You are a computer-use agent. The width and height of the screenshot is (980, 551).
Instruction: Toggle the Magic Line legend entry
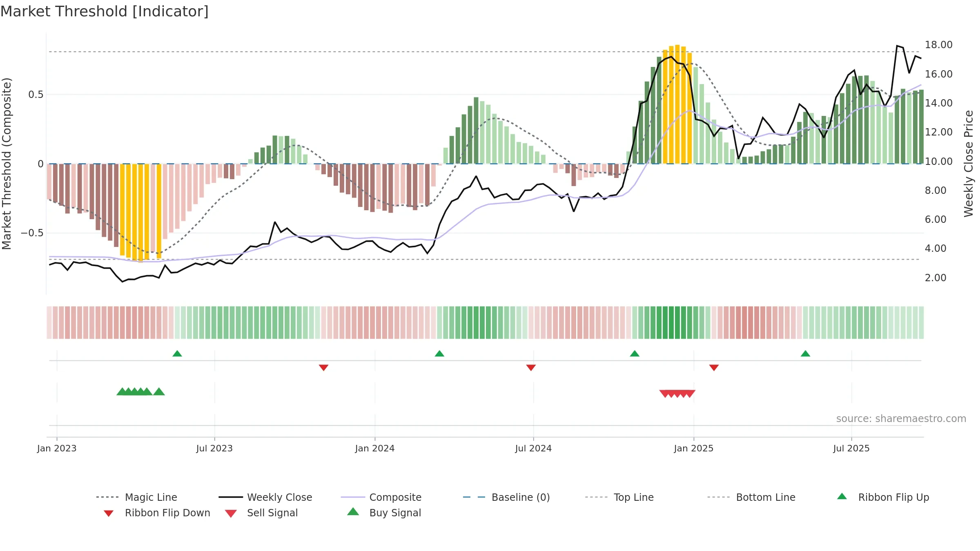point(137,497)
